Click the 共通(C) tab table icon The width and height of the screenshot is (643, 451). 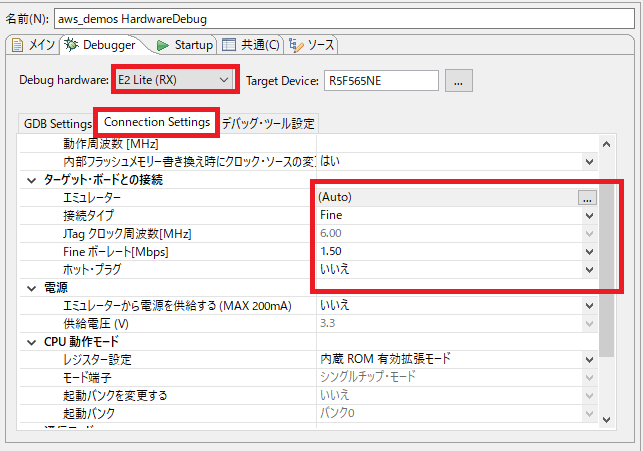(x=229, y=45)
